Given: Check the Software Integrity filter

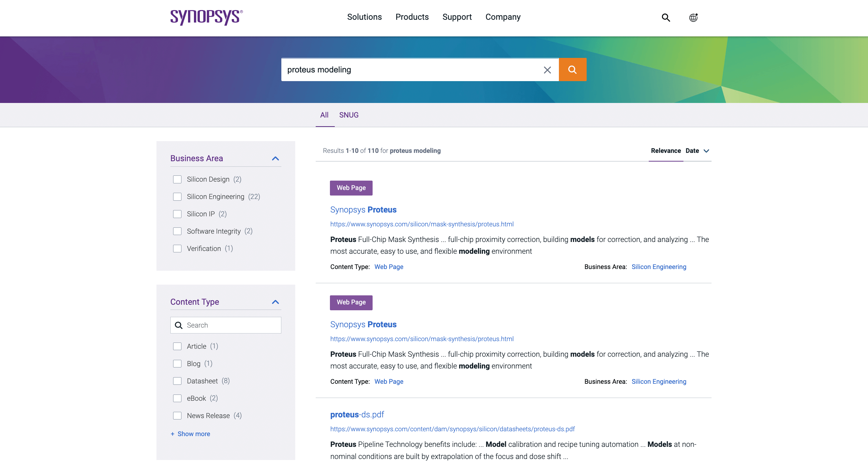Looking at the screenshot, I should [177, 231].
